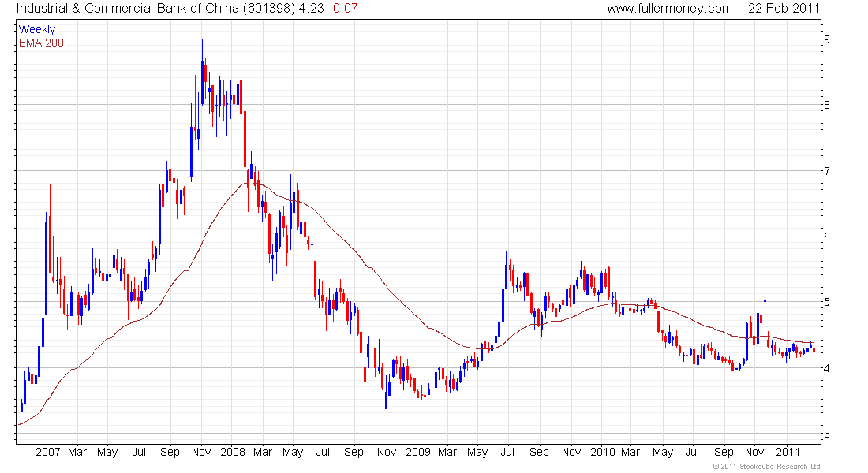Select the price axis label 9
This screenshot has width=868, height=473.
coord(826,39)
